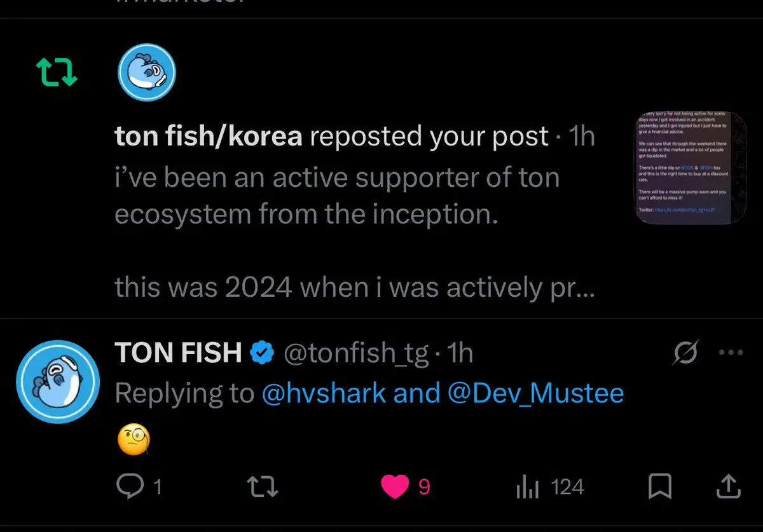Click the TON FISH display name
Image resolution: width=763 pixels, height=532 pixels.
point(178,353)
